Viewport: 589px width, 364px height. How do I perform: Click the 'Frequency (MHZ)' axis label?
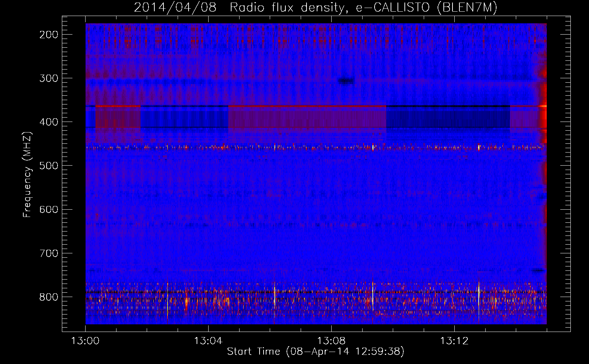(28, 174)
